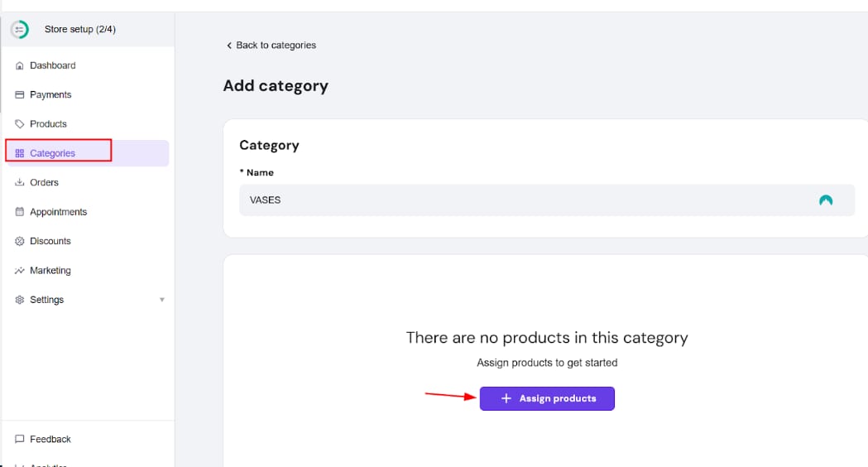Click the Categories grid icon
868x467 pixels.
click(x=20, y=153)
